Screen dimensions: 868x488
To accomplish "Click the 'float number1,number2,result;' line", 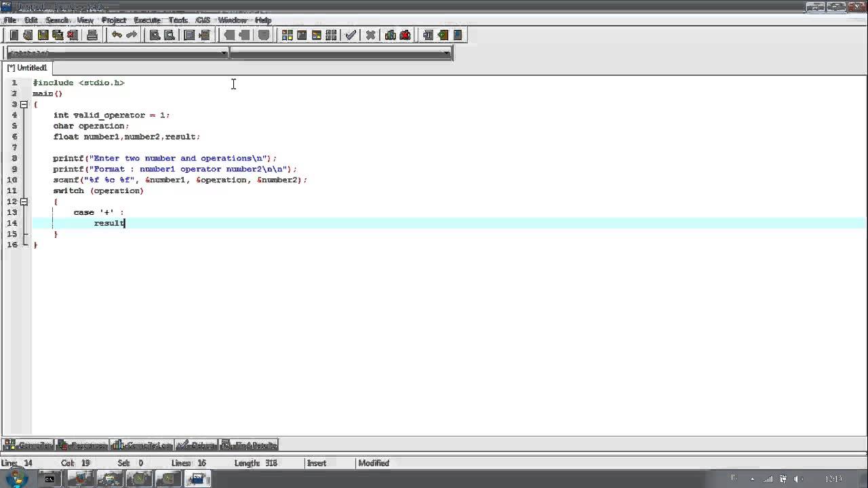I will (x=126, y=137).
